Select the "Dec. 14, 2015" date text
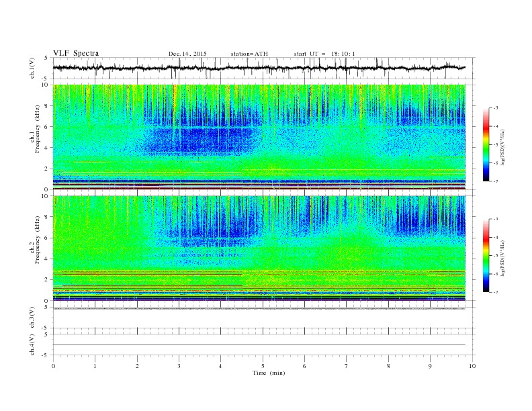This screenshot has width=532, height=411. 187,54
